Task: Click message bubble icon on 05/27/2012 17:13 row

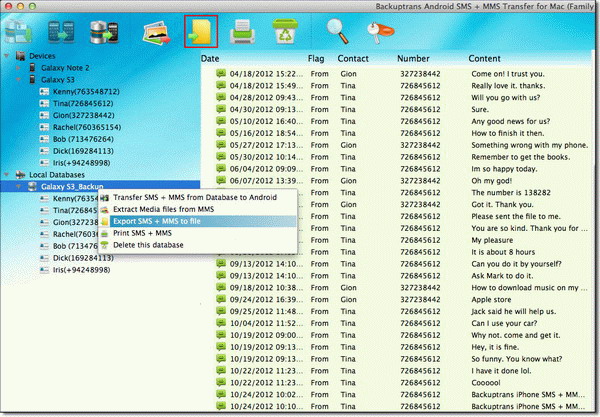Action: (x=221, y=145)
